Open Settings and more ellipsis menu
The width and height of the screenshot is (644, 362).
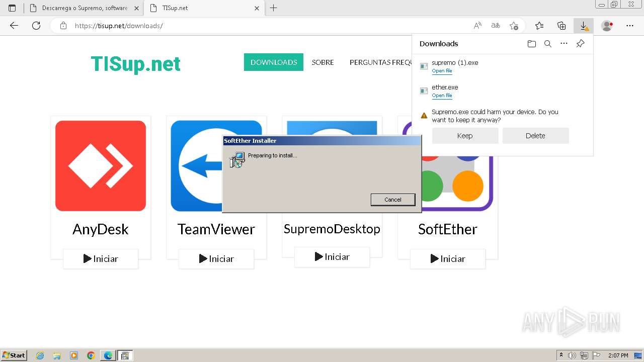[630, 26]
